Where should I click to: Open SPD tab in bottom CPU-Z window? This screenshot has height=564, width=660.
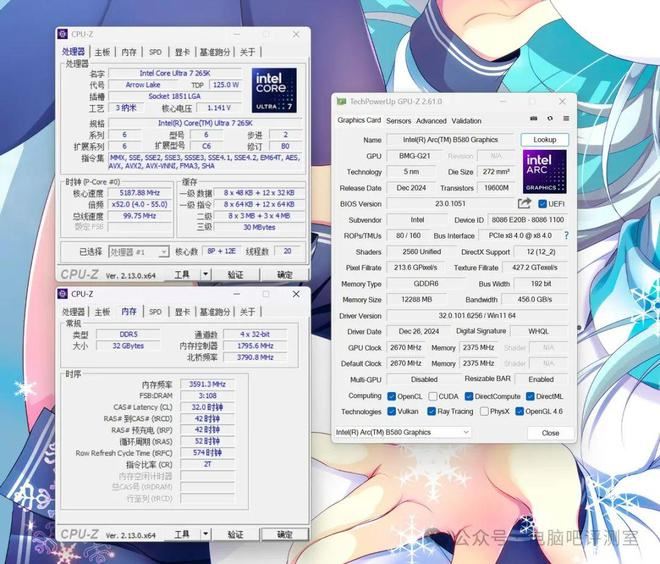(155, 312)
